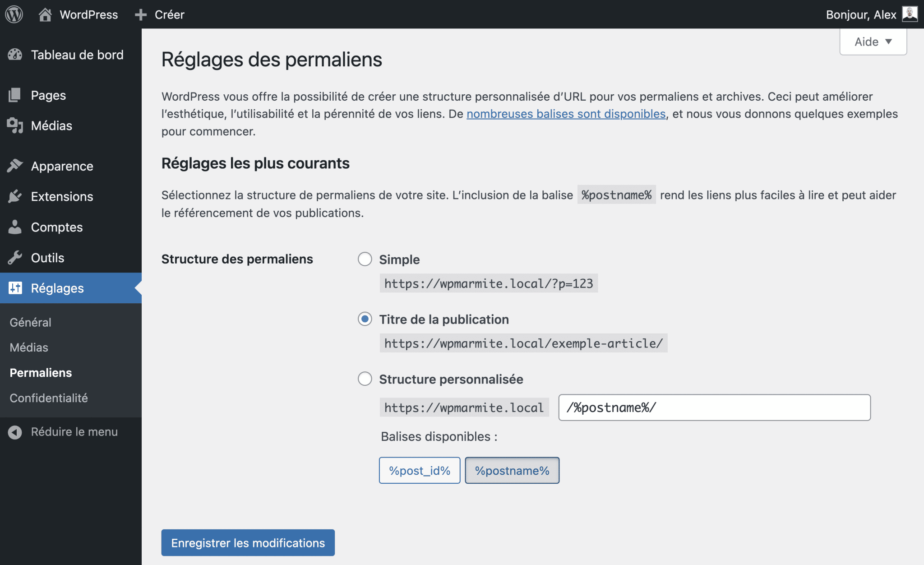Click the Réglages des permaliens heading
924x565 pixels.
(x=272, y=60)
